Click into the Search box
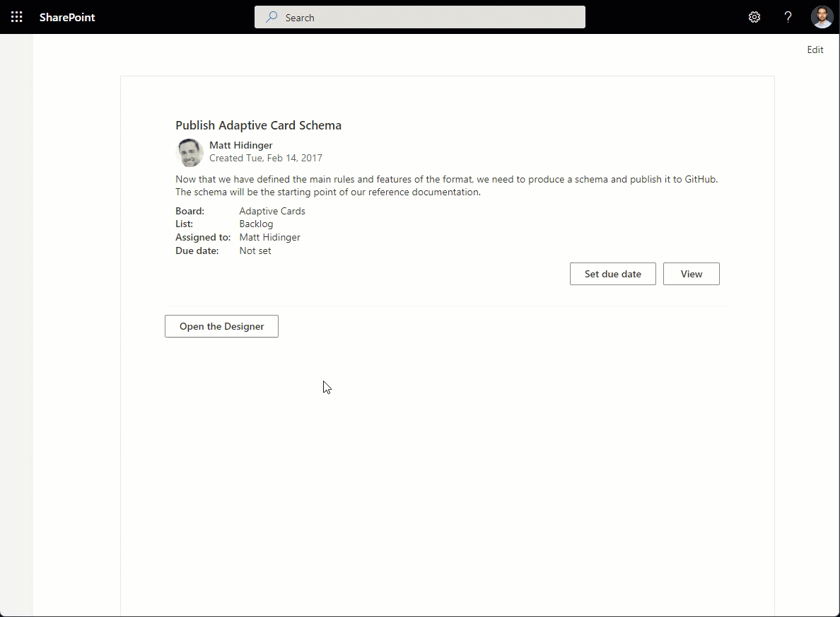 [x=419, y=17]
